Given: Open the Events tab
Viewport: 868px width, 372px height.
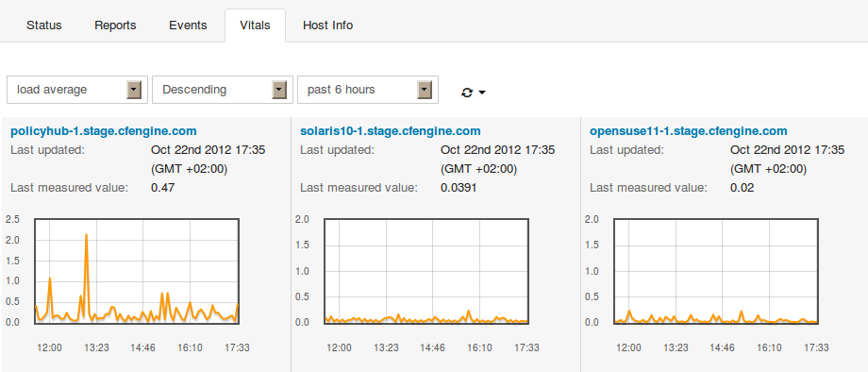Looking at the screenshot, I should tap(188, 25).
